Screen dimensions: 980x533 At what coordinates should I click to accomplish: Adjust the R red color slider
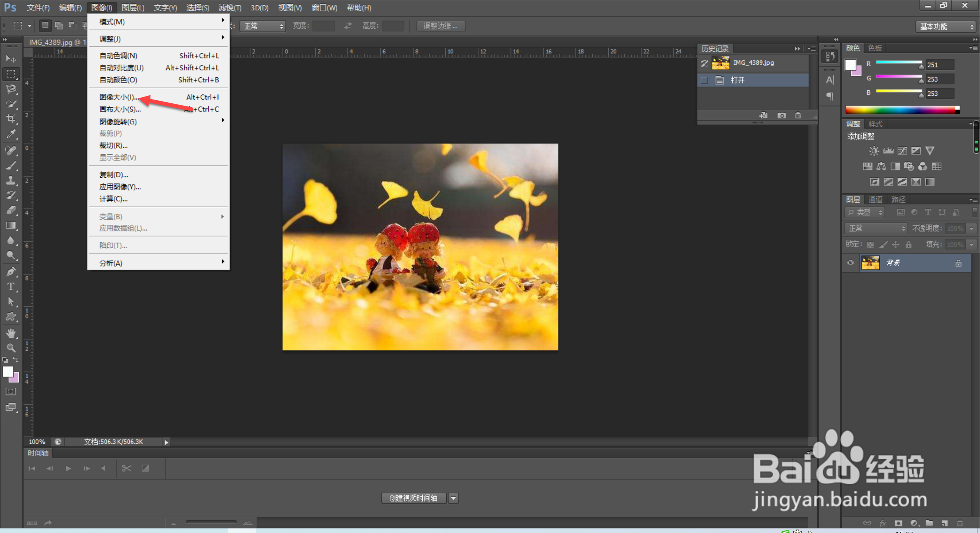coord(899,64)
